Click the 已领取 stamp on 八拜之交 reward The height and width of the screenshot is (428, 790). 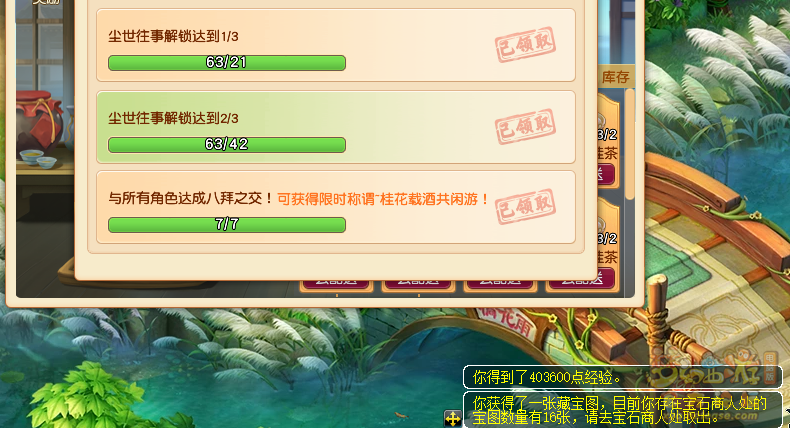point(525,207)
